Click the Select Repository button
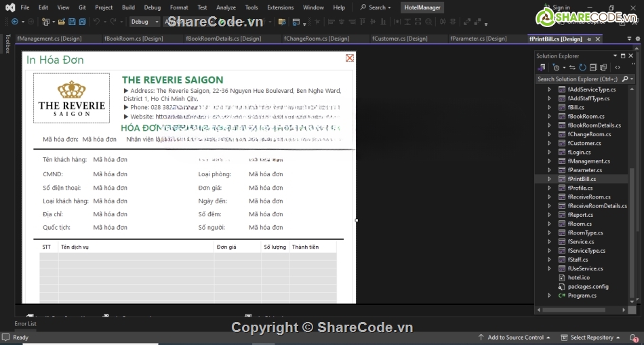This screenshot has height=345, width=644. click(x=591, y=338)
